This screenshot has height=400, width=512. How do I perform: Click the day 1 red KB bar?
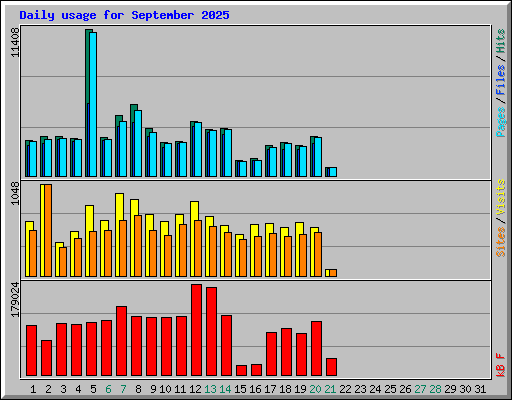pos(32,350)
